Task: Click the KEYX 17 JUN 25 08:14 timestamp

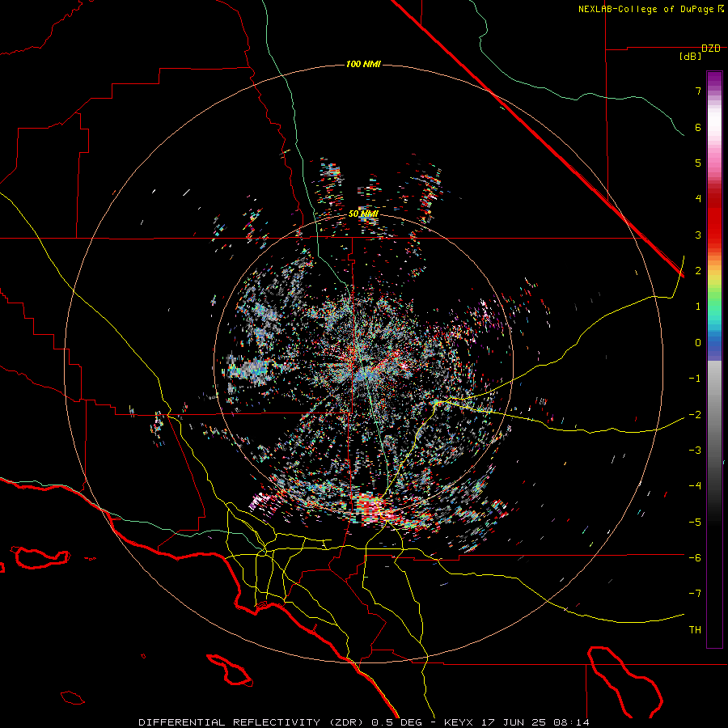Action: (517, 722)
